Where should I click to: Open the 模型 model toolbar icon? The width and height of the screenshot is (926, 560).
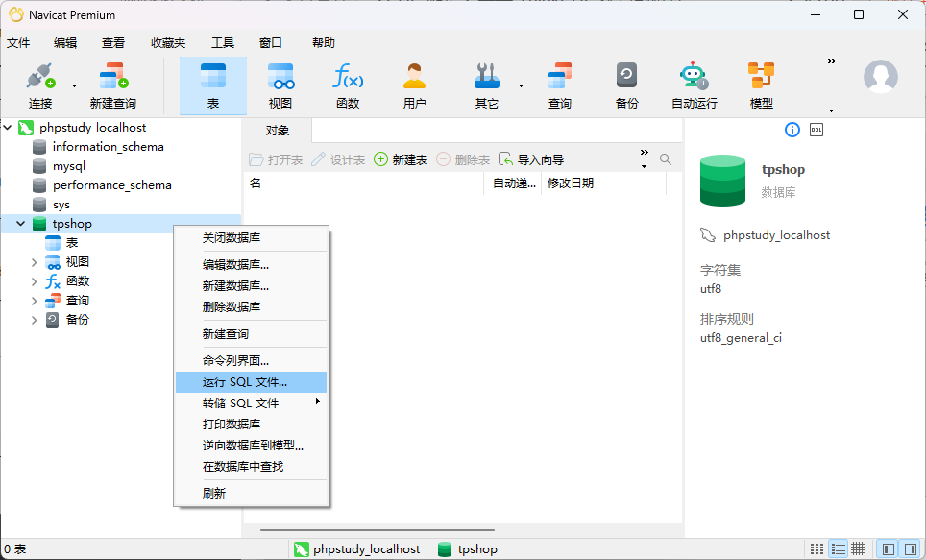click(x=761, y=85)
